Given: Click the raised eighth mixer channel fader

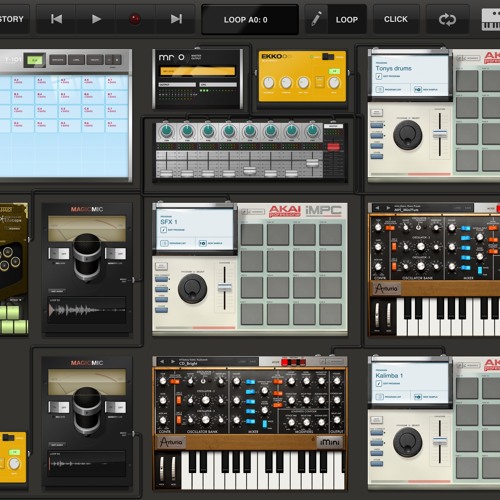Looking at the screenshot, I should (312, 163).
